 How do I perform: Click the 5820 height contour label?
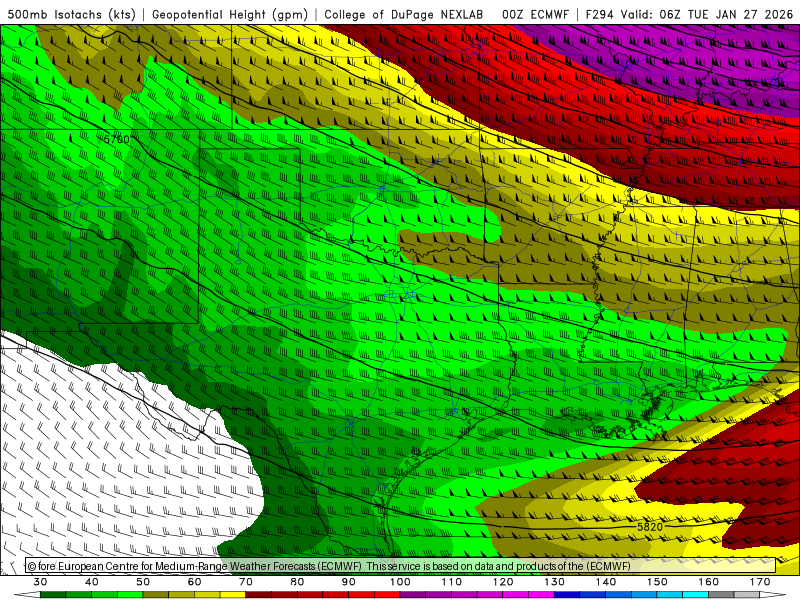(x=649, y=527)
